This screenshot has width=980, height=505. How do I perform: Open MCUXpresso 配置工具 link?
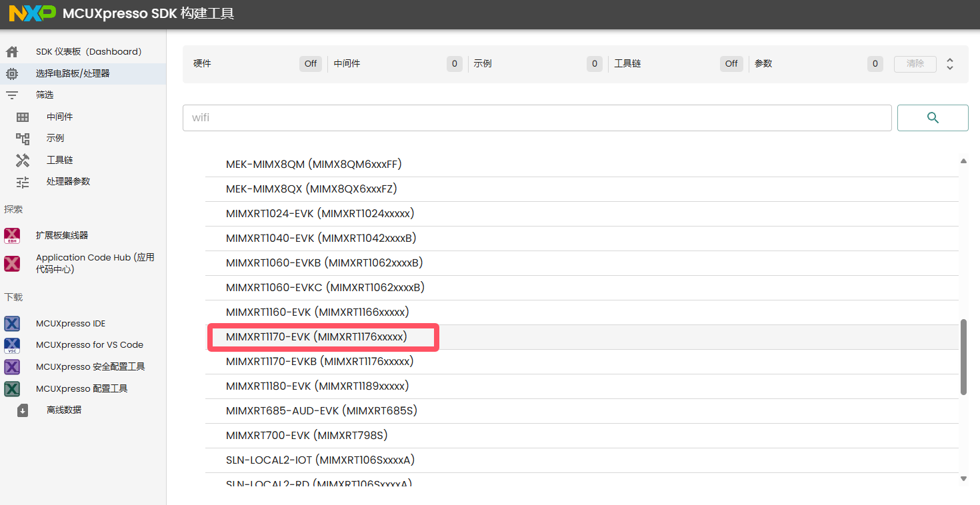(x=81, y=389)
